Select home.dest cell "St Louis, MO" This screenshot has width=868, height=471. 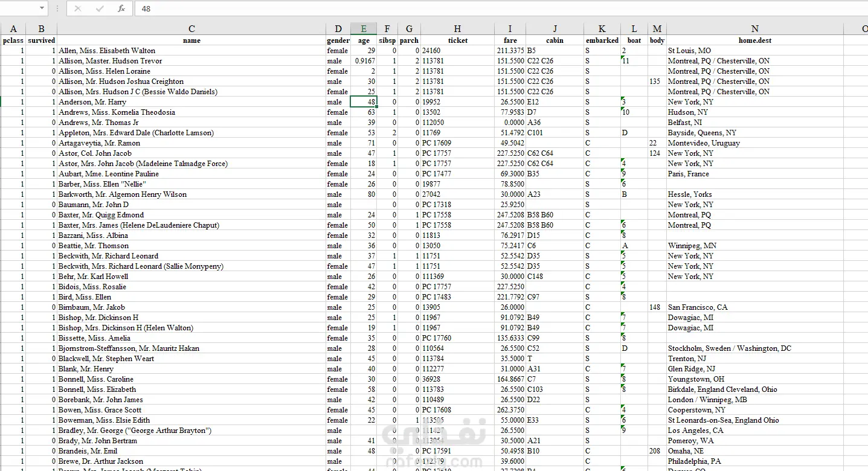click(x=755, y=51)
